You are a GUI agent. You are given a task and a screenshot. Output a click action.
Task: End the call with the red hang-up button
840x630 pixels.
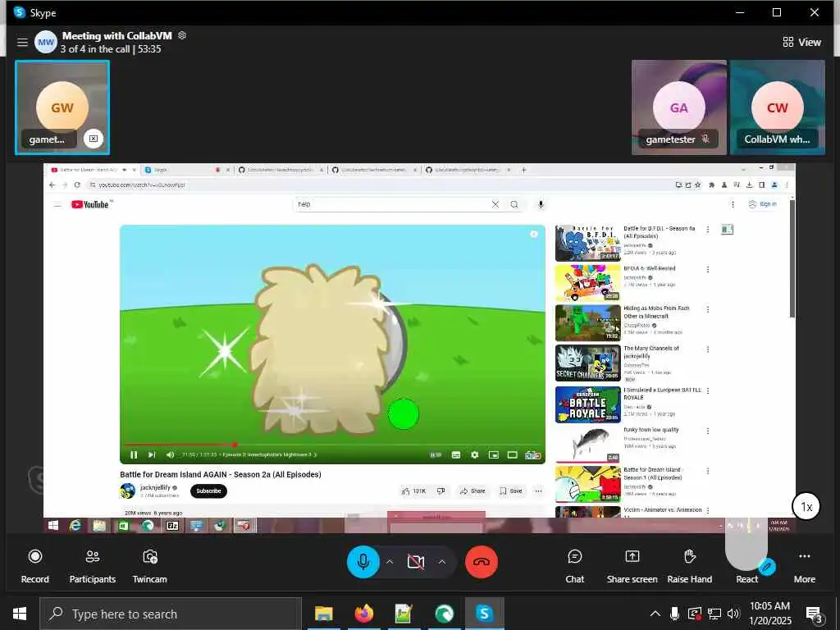[x=481, y=561]
